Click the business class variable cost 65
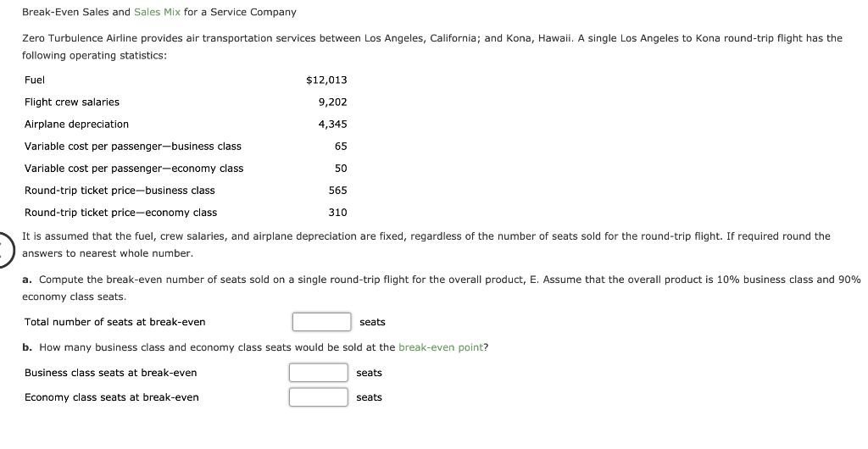Viewport: 868px width, 449px height. pos(341,147)
